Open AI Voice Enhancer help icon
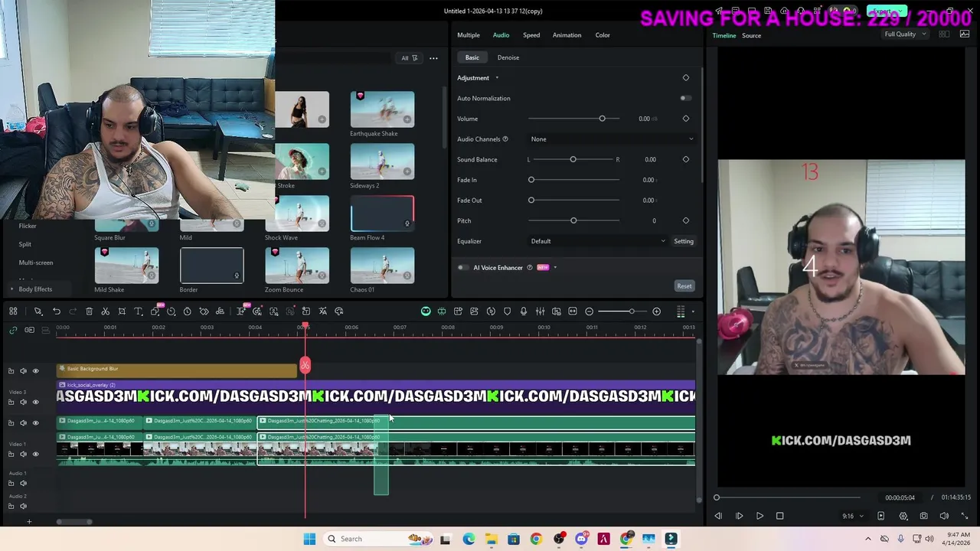Image resolution: width=980 pixels, height=551 pixels. point(529,268)
